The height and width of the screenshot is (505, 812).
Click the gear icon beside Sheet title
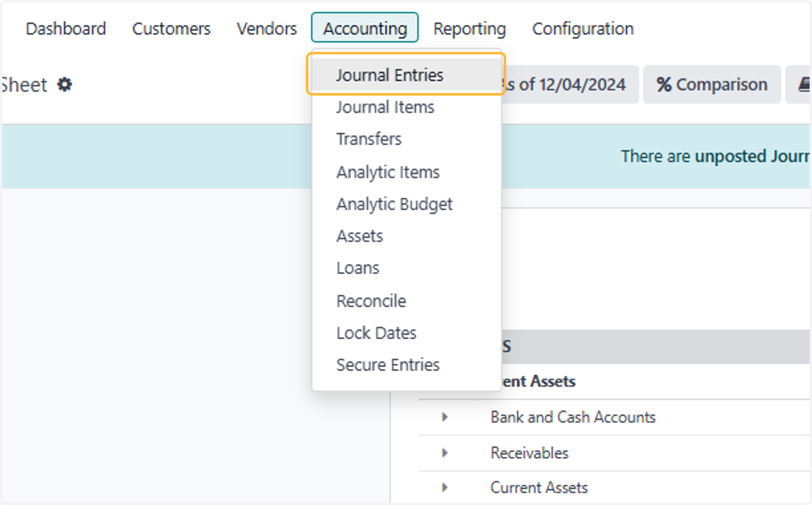(64, 85)
